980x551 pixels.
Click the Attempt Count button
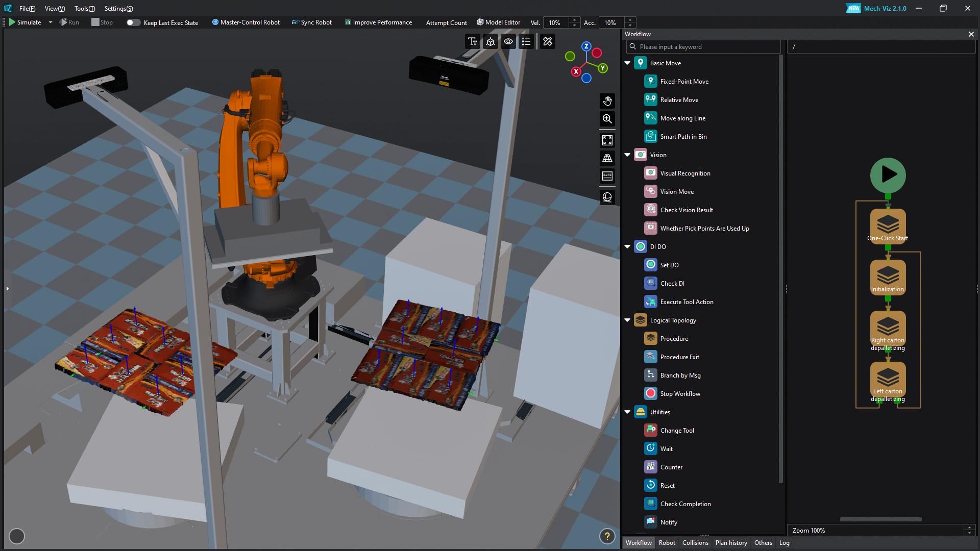(446, 23)
